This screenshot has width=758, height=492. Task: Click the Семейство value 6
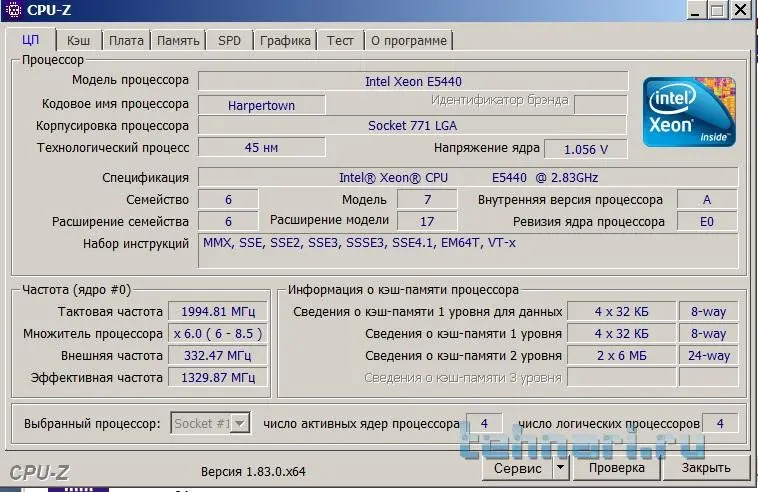(228, 200)
